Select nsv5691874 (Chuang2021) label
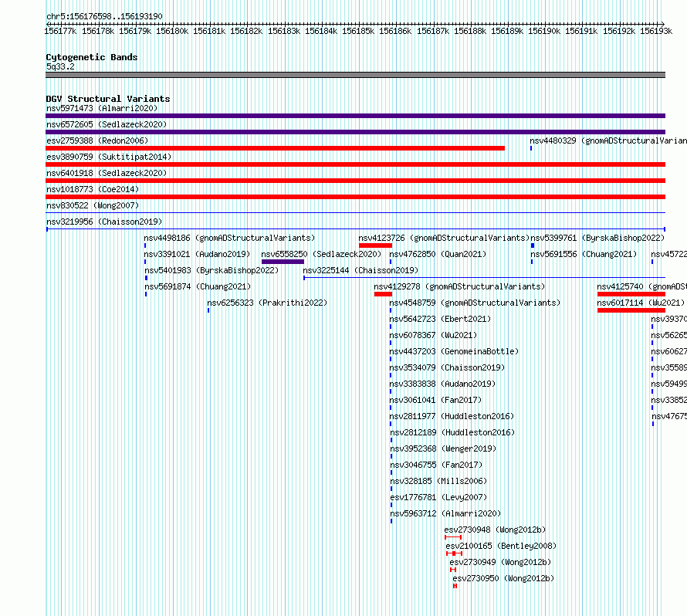This screenshot has height=616, width=687. pos(198,286)
